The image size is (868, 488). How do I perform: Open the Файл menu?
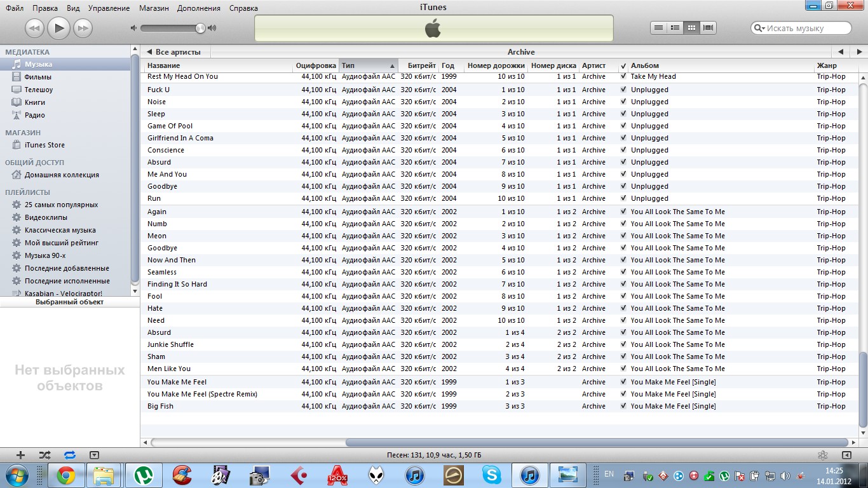15,8
